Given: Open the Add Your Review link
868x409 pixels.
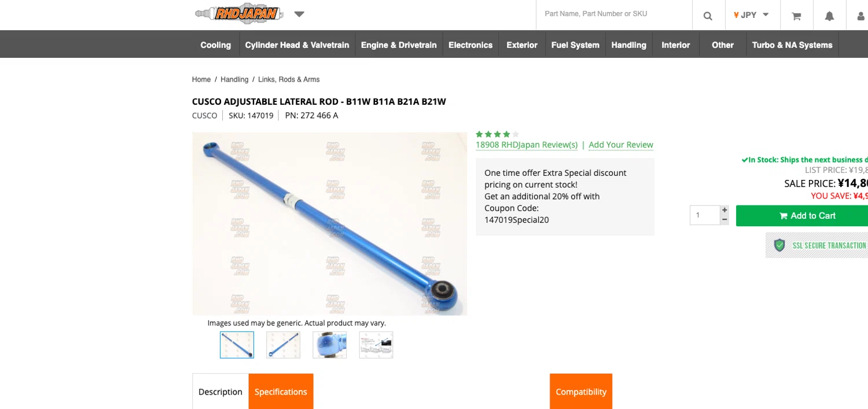Looking at the screenshot, I should click(621, 145).
